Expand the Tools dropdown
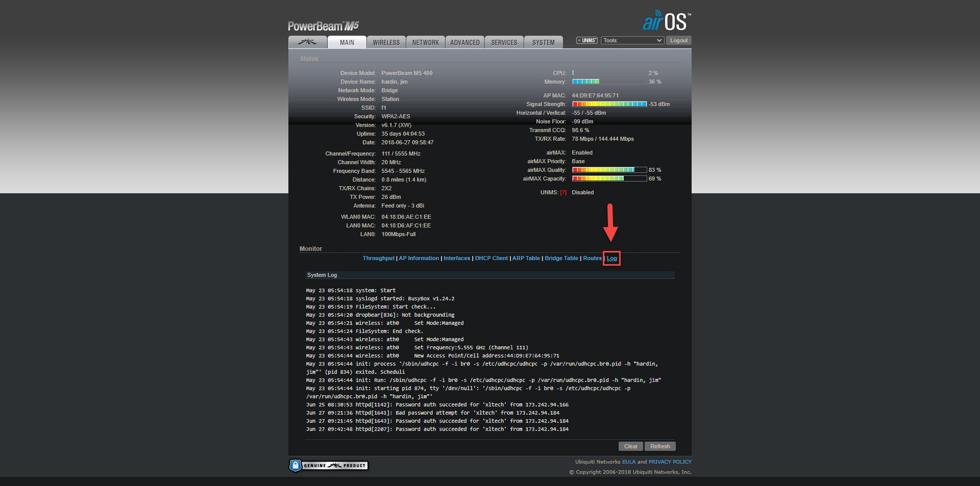The height and width of the screenshot is (486, 980). pos(632,40)
